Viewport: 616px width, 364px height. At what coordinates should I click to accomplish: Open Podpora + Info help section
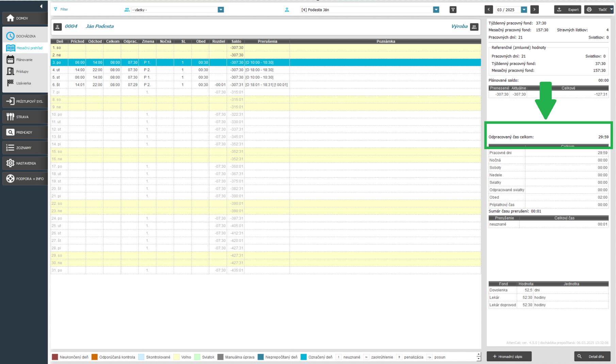25,179
